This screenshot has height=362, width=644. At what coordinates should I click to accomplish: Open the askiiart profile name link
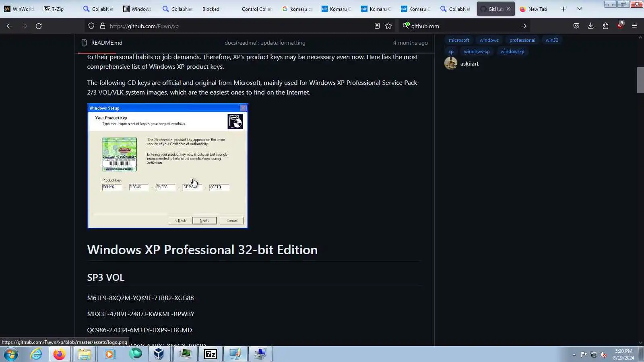tap(469, 64)
